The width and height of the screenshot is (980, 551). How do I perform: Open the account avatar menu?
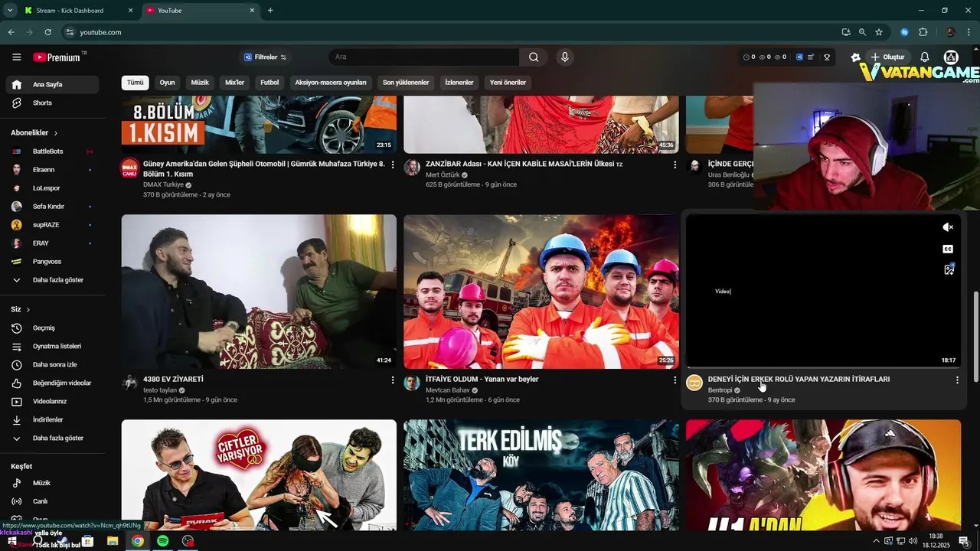[951, 57]
